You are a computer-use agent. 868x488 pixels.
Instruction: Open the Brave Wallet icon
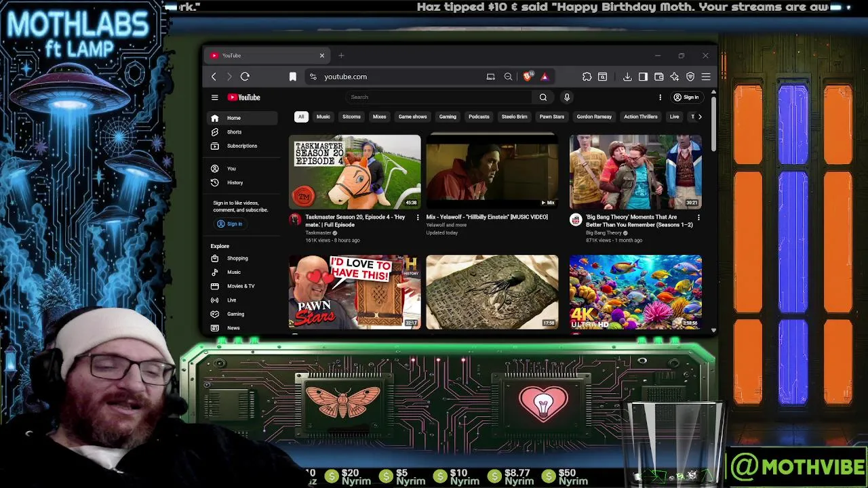click(658, 77)
